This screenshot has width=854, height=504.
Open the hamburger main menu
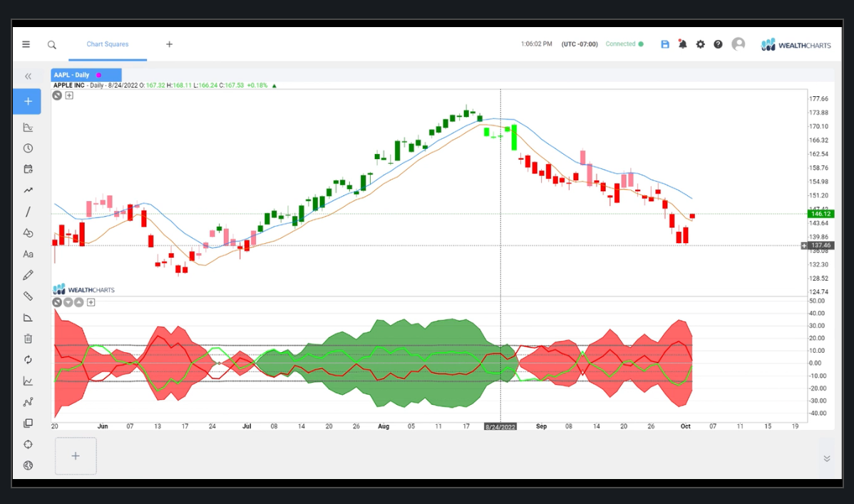click(x=26, y=44)
